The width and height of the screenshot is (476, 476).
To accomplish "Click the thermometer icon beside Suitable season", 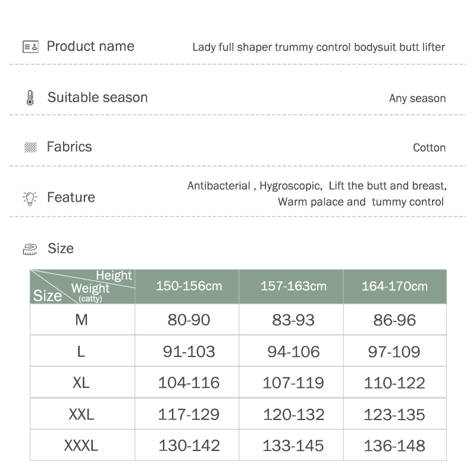I will pos(30,98).
